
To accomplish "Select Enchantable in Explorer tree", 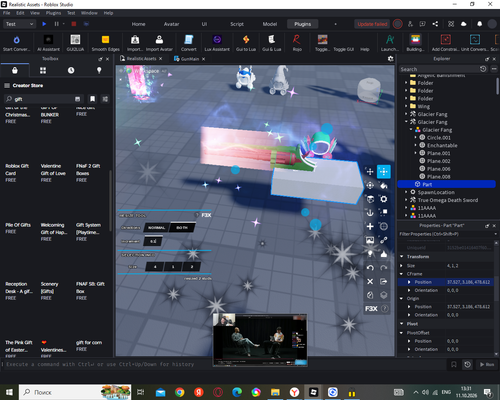I will [x=442, y=145].
